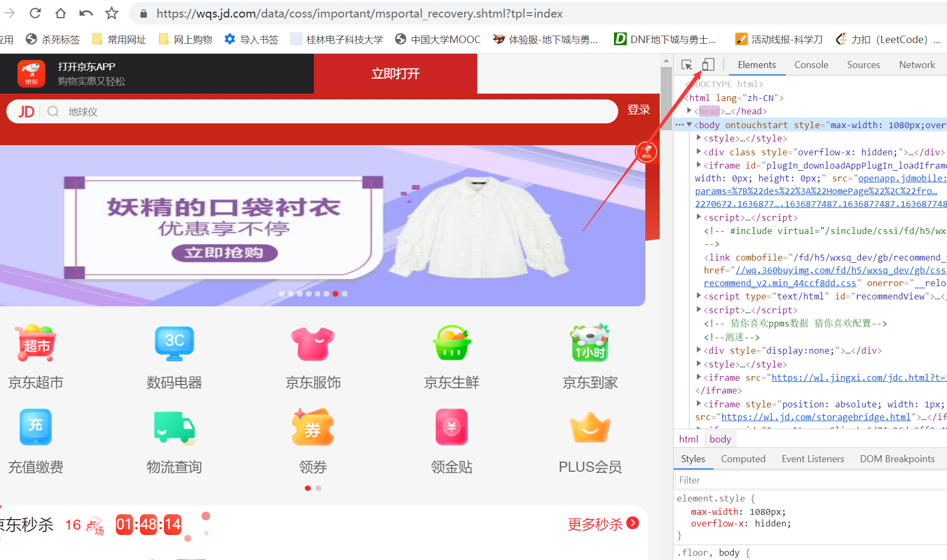Open the 体验服-地下城与勇士 bookmark
The image size is (947, 560).
point(545,39)
